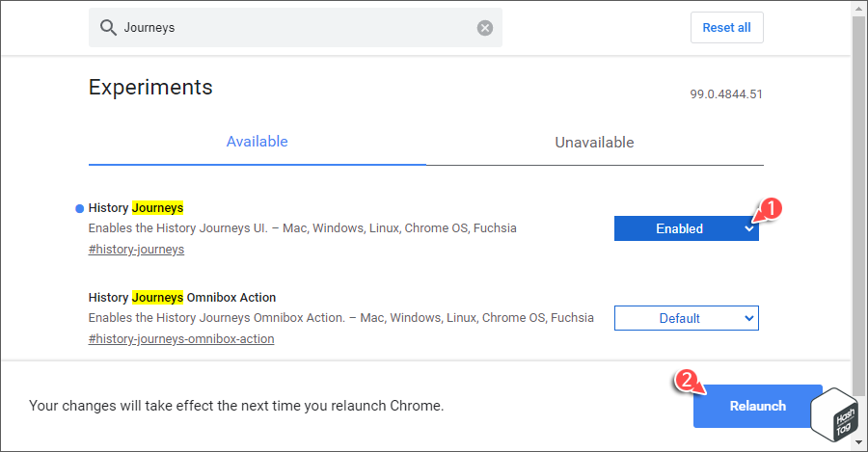Click the relaunch Chrome notice text

[236, 406]
